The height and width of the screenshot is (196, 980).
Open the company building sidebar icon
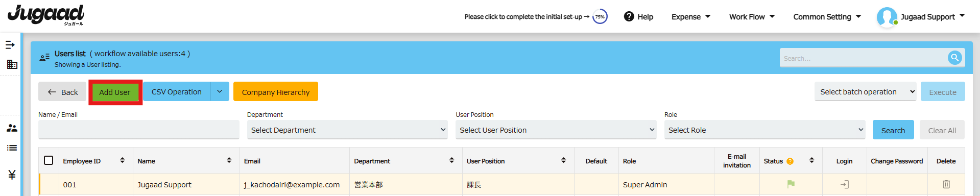pyautogui.click(x=12, y=64)
